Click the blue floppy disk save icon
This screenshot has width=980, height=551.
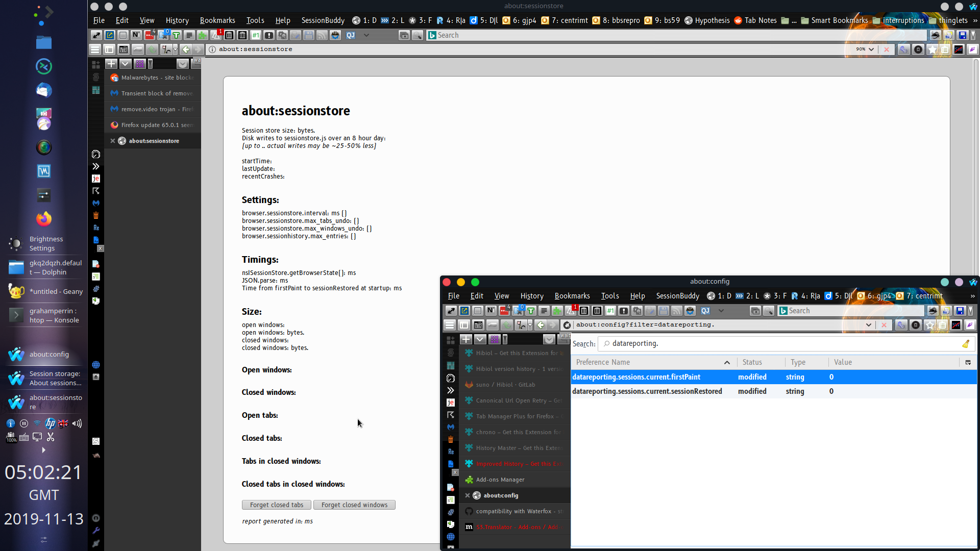962,35
